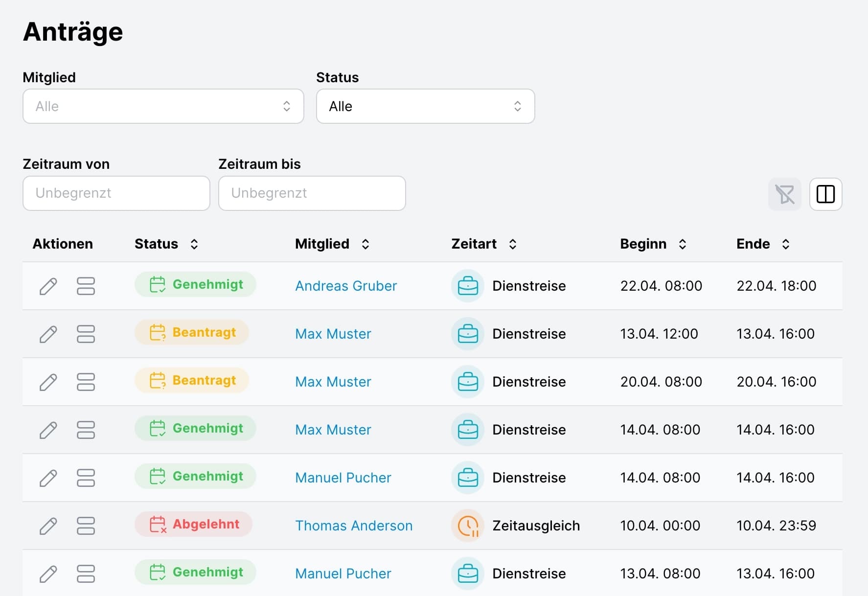Image resolution: width=868 pixels, height=596 pixels.
Task: Open details icon for Andreas Gruber row
Action: [x=86, y=286]
